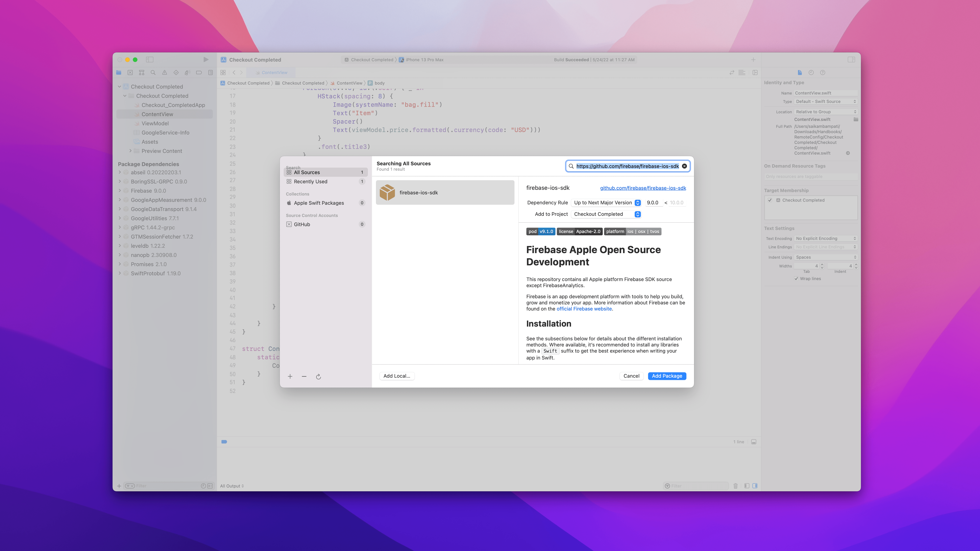Open the Test navigator diamond icon
This screenshot has height=551, width=980.
[x=176, y=73]
